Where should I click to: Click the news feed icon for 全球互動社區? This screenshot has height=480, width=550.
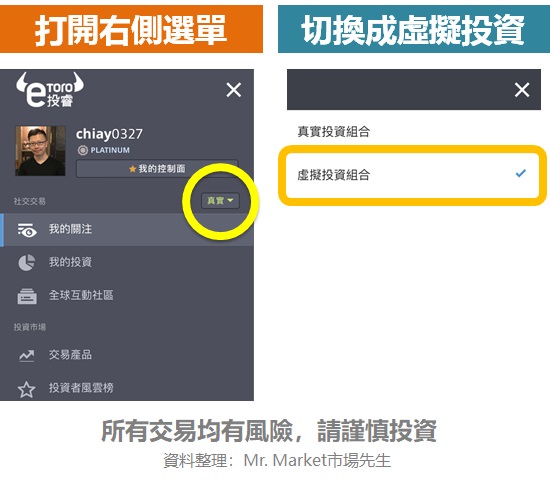[x=27, y=296]
